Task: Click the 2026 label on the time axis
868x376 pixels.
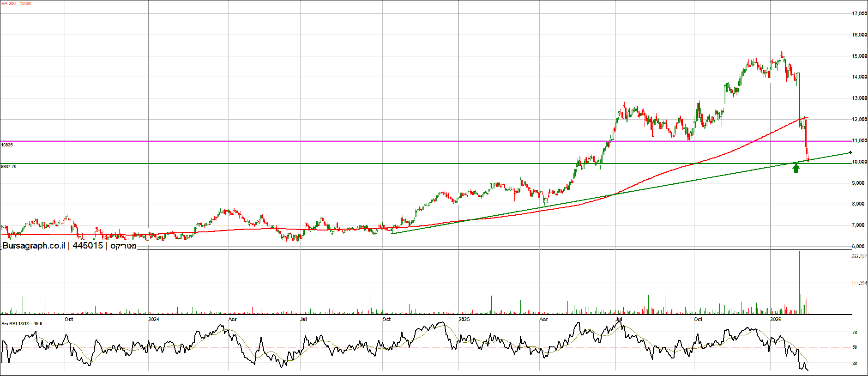Action: [x=776, y=319]
